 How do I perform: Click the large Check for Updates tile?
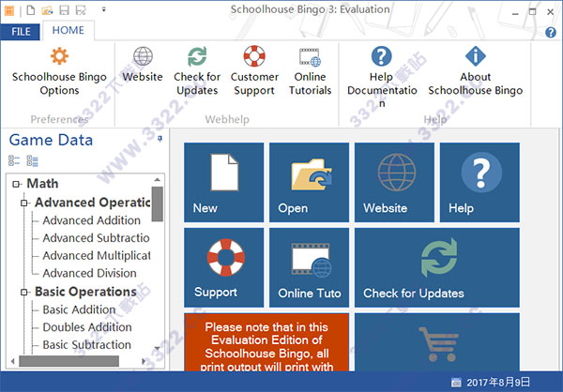[437, 267]
